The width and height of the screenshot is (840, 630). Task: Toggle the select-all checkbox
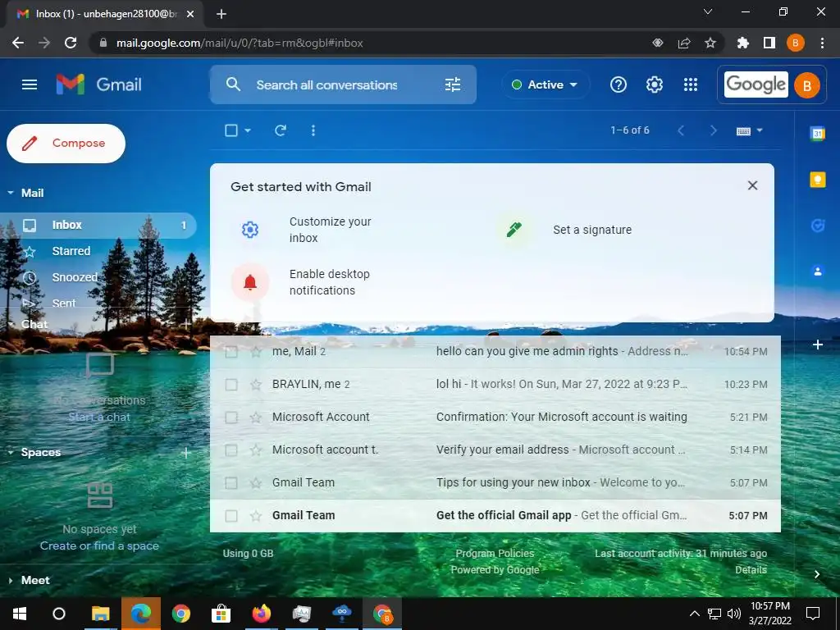pos(231,130)
